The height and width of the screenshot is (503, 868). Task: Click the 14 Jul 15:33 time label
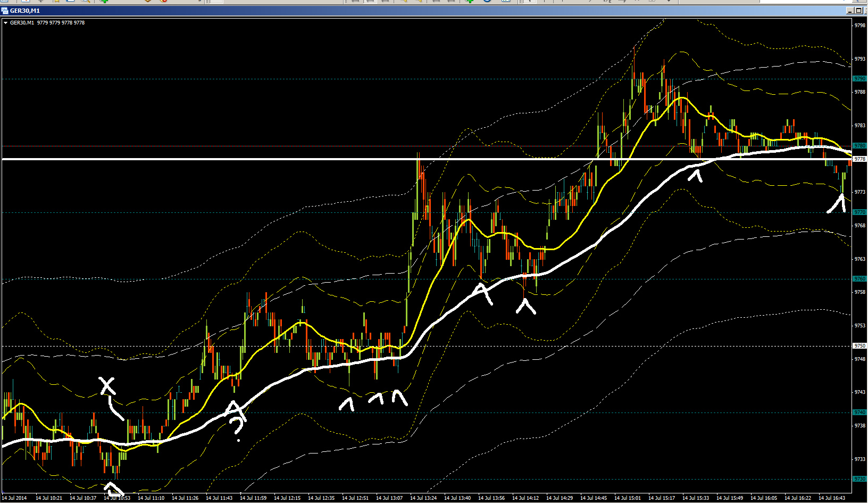[696, 498]
